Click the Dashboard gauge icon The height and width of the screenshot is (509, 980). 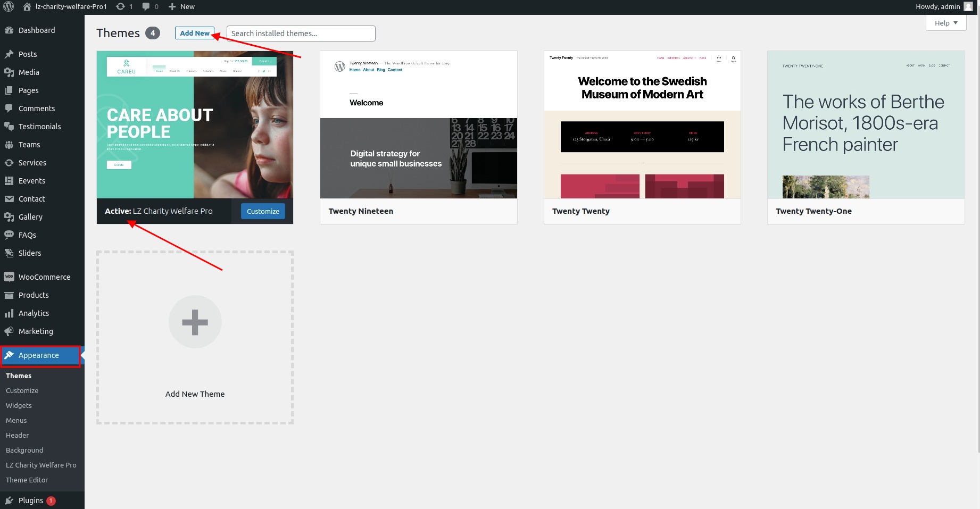[x=9, y=30]
